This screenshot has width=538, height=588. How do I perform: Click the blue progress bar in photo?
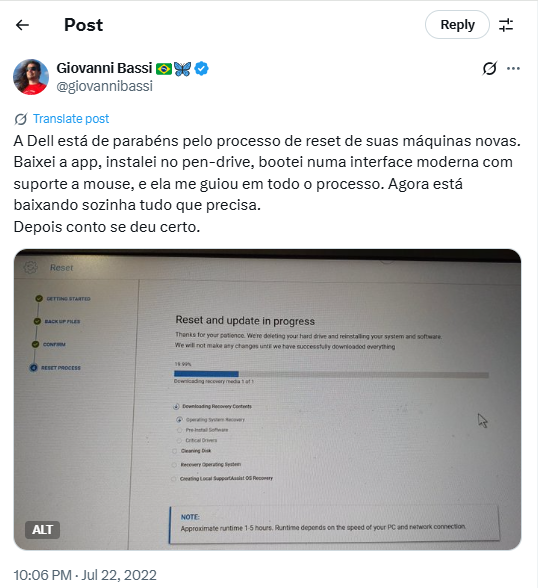(x=206, y=374)
